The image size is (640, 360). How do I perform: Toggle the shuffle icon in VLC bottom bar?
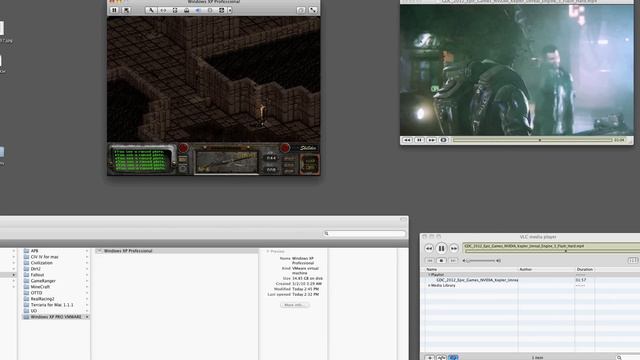click(x=441, y=358)
